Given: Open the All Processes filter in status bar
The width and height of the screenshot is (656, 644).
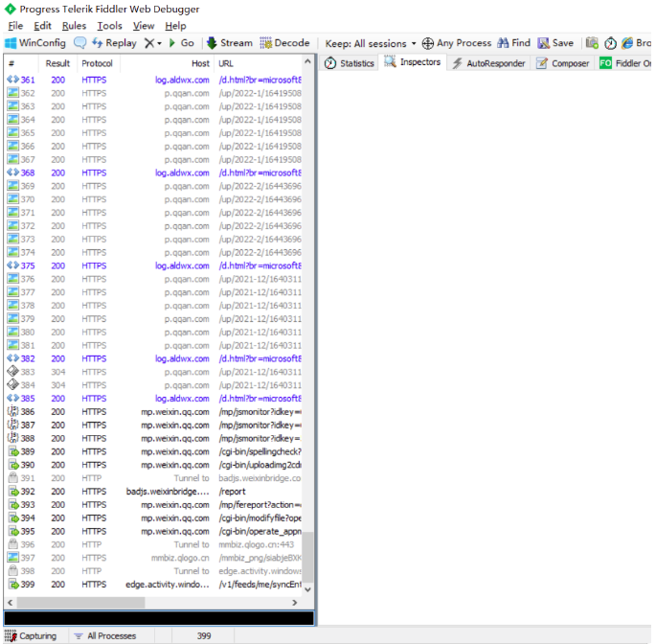Looking at the screenshot, I should click(x=105, y=635).
